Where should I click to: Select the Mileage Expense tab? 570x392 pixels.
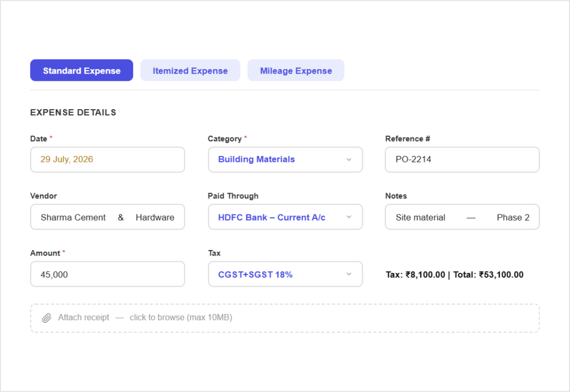click(x=296, y=70)
